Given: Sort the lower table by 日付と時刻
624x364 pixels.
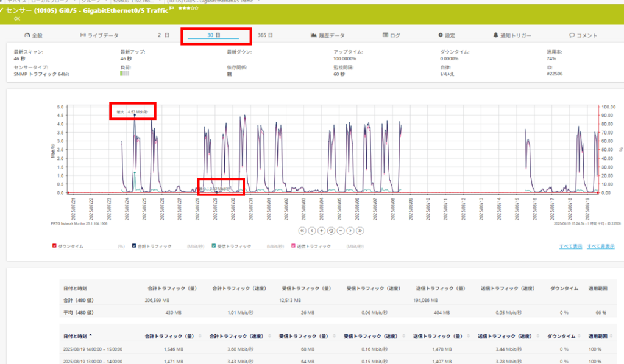Looking at the screenshot, I should pos(77,336).
